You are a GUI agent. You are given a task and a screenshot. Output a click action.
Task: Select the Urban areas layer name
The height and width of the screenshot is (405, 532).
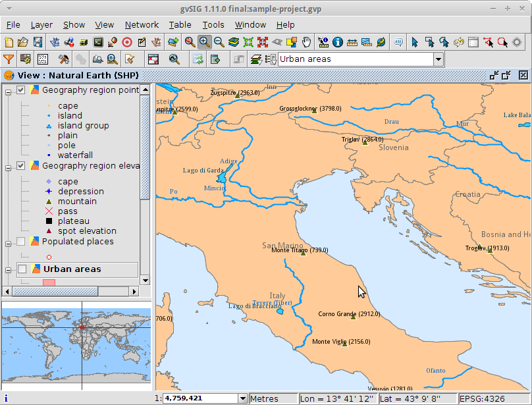[x=72, y=269]
